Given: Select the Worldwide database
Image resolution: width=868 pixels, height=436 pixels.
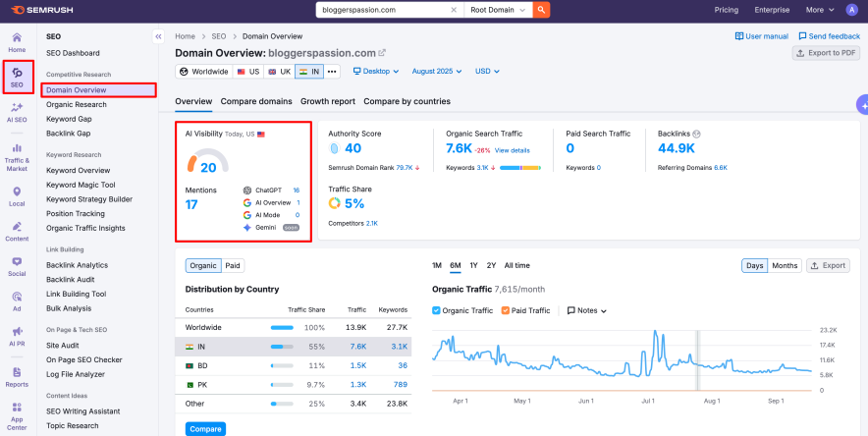Looking at the screenshot, I should tap(203, 72).
